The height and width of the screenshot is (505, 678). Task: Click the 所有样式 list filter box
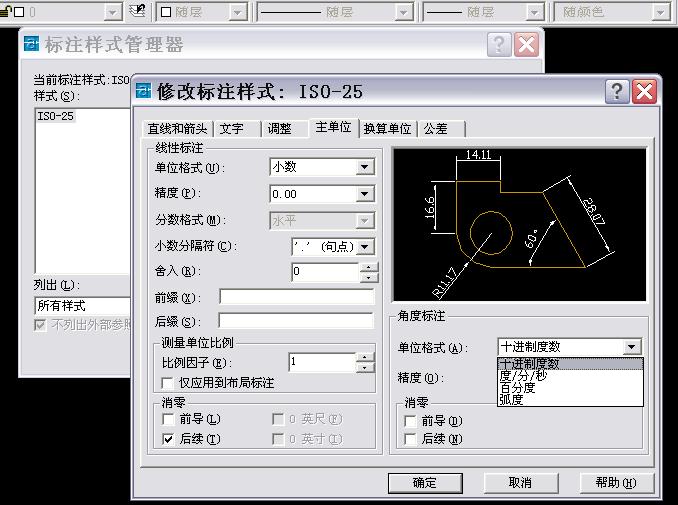(x=82, y=306)
